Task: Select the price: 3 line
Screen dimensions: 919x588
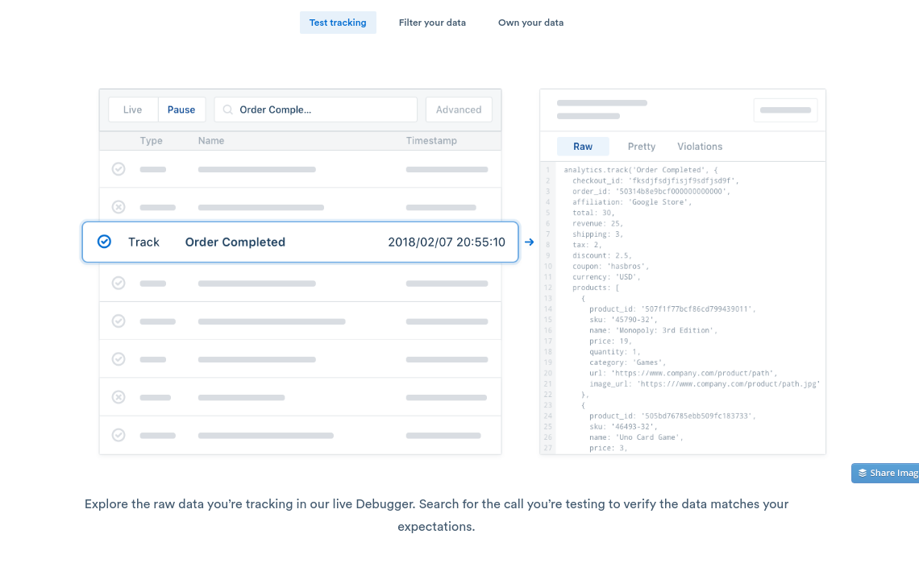Action: [x=608, y=448]
